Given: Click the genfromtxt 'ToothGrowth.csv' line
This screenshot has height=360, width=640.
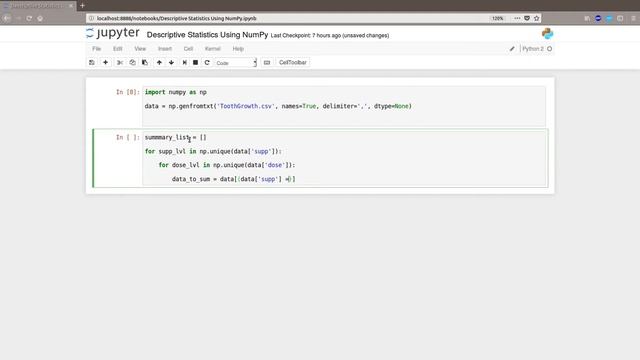Looking at the screenshot, I should 278,106.
